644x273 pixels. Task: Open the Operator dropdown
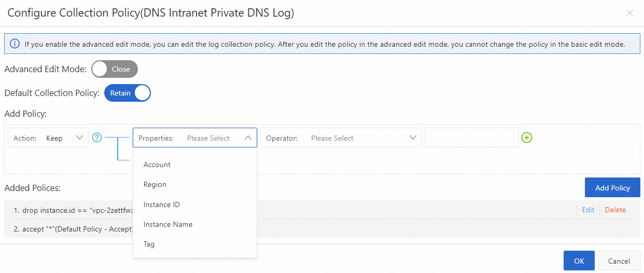pyautogui.click(x=341, y=138)
